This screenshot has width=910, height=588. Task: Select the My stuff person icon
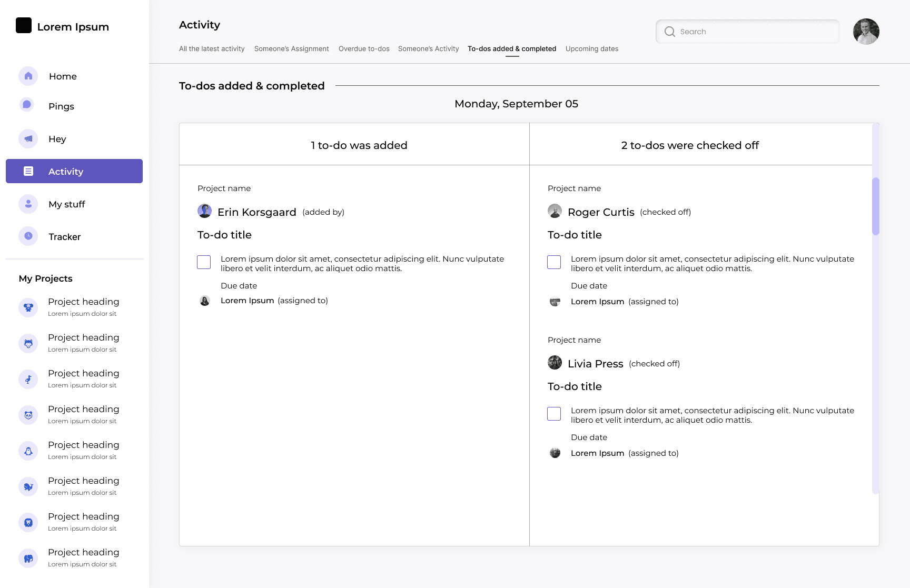(x=28, y=204)
